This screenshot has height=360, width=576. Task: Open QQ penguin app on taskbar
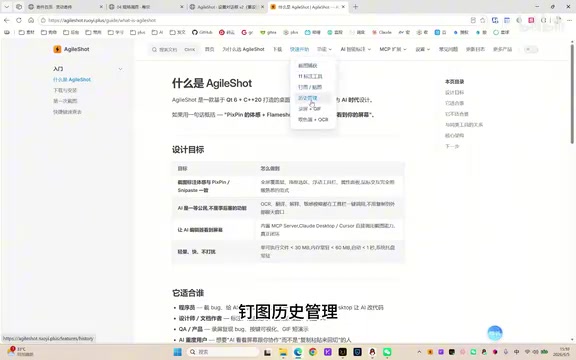pyautogui.click(x=372, y=352)
